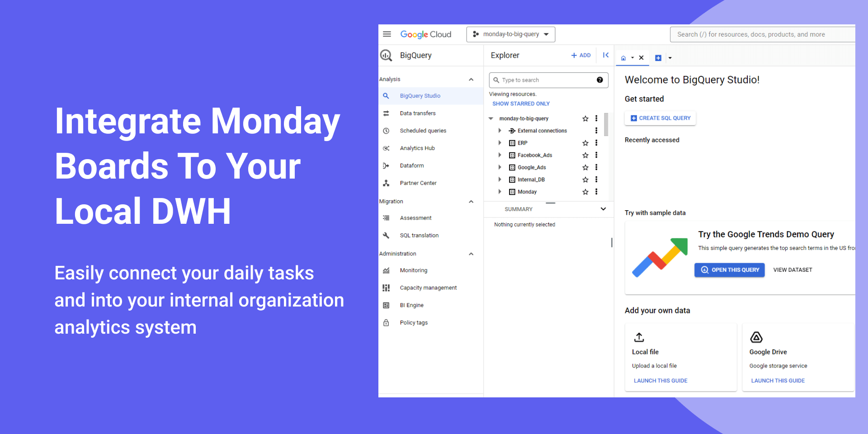The image size is (868, 434).
Task: Star the ERP dataset
Action: click(585, 143)
